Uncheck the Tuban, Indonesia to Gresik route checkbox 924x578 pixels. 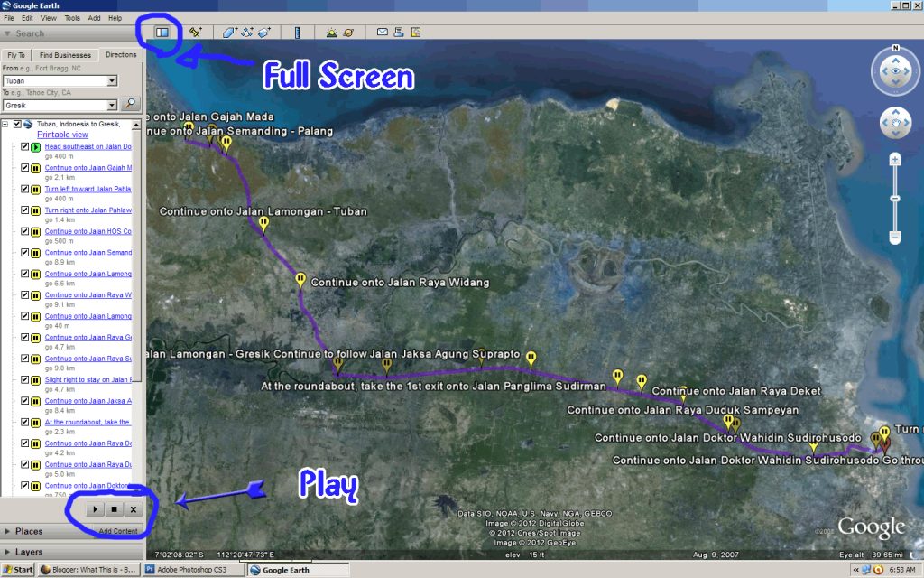coord(16,125)
